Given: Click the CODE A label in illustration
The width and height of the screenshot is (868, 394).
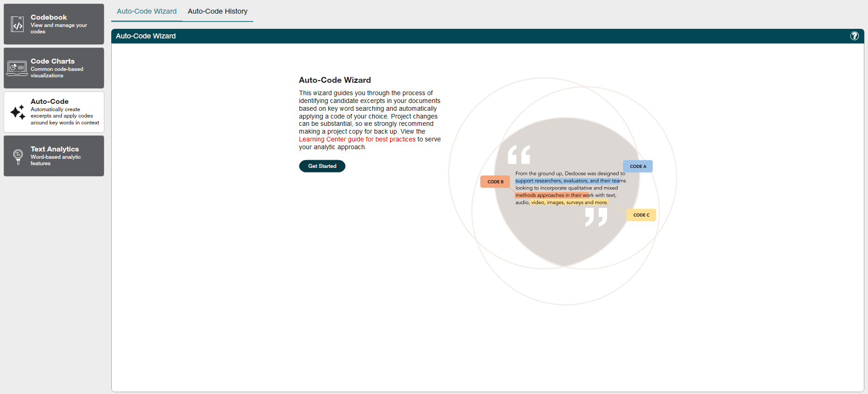Looking at the screenshot, I should pos(638,167).
